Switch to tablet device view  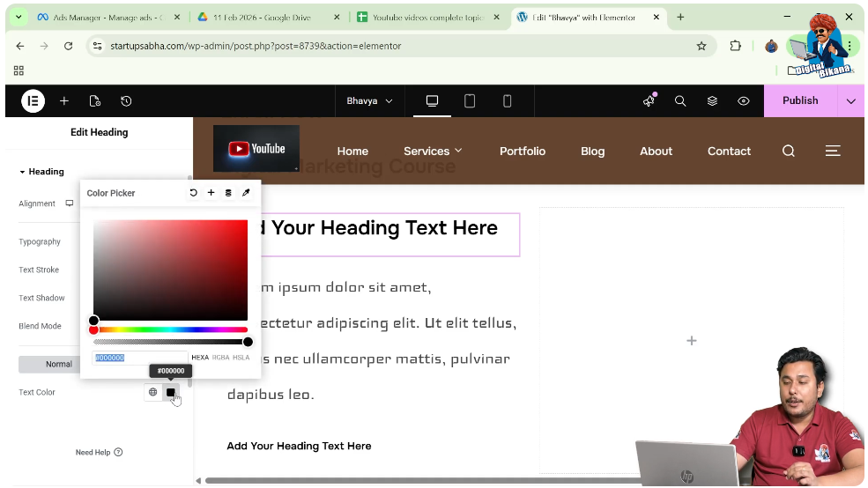[x=470, y=100]
